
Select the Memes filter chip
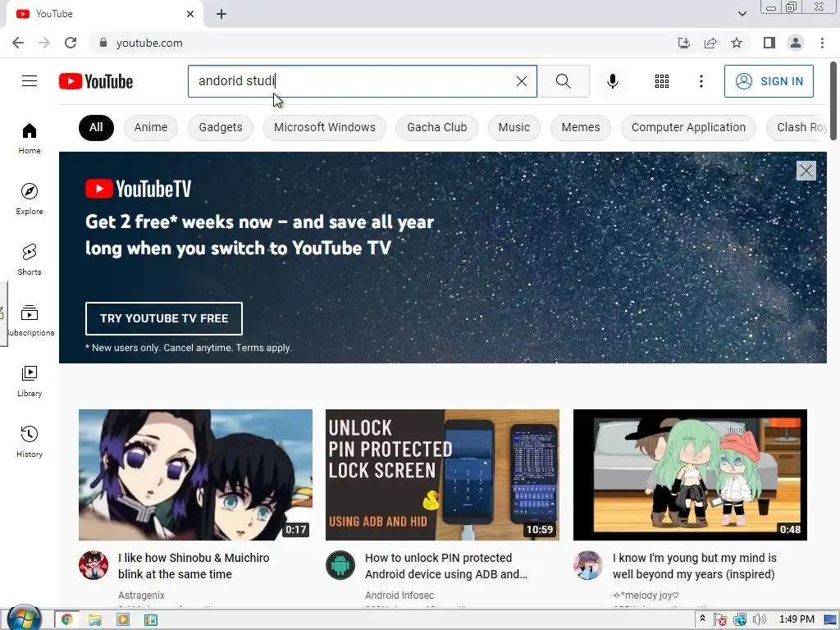580,127
